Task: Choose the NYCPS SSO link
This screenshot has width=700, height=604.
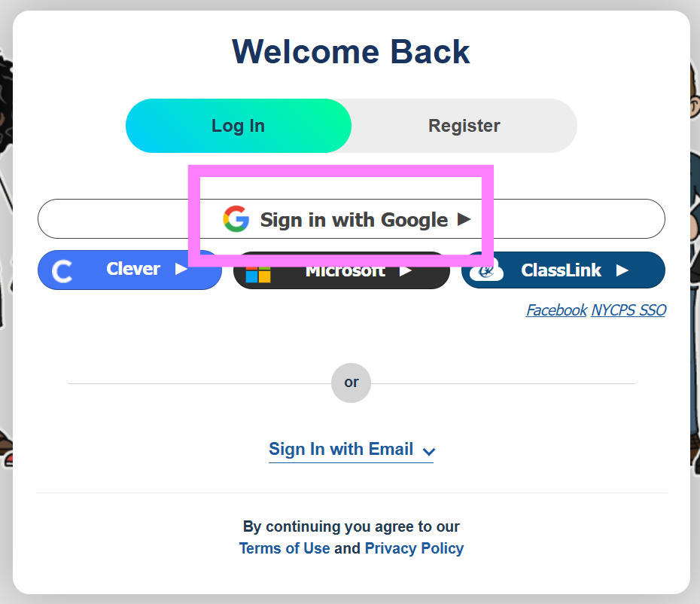Action: coord(628,310)
